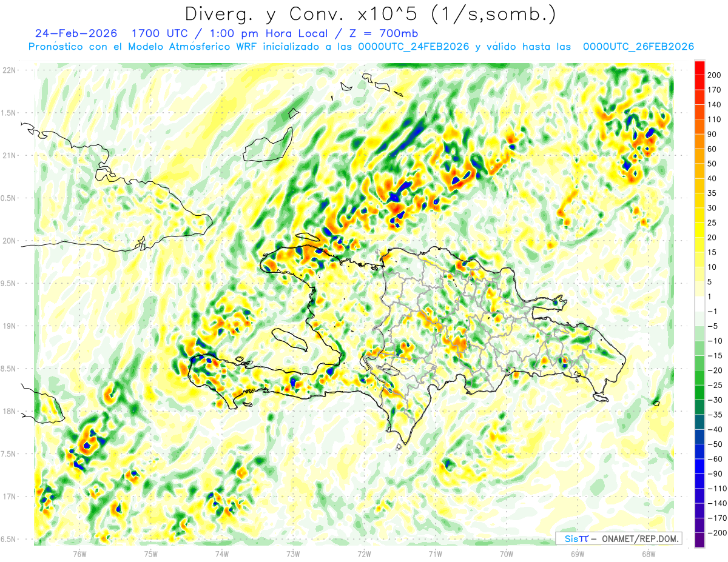Click the '19N' latitude label

pyautogui.click(x=10, y=326)
